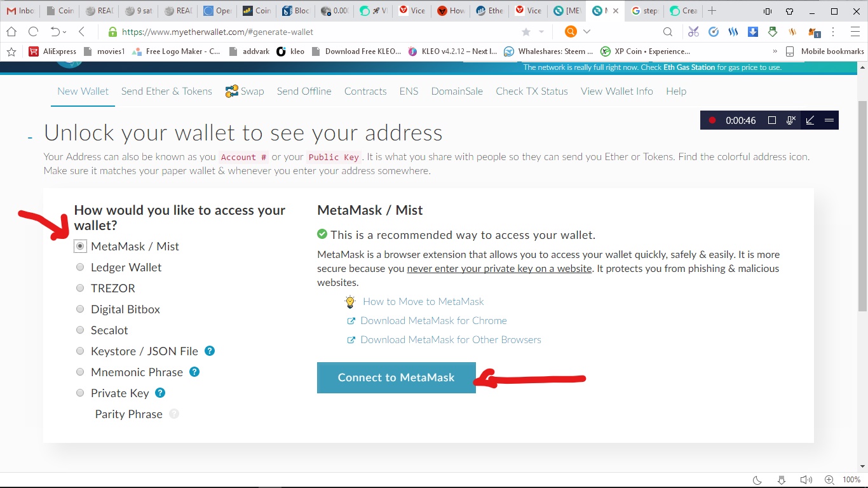Open Download MetaMask for Chrome link
The height and width of the screenshot is (488, 868).
(x=433, y=320)
